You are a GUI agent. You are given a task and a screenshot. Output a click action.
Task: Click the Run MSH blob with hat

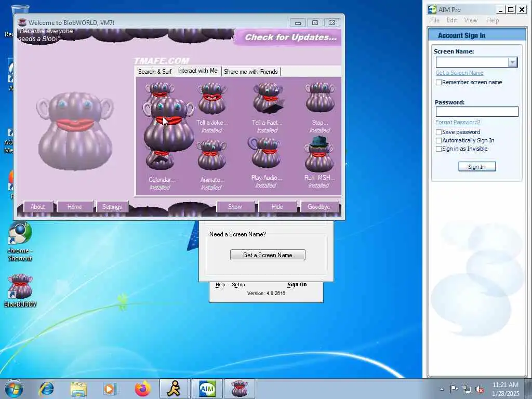319,154
